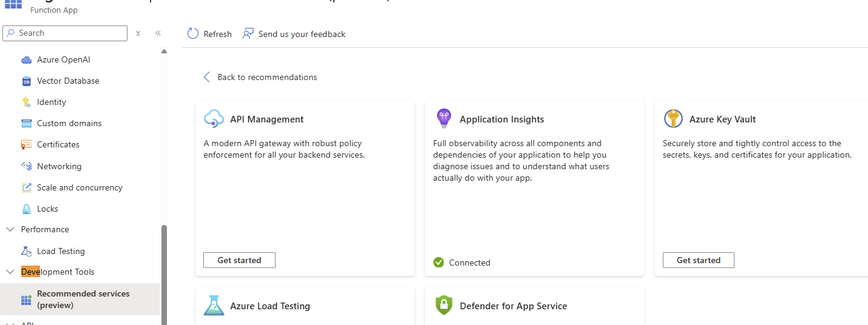This screenshot has width=868, height=325.
Task: Open Custom domains settings
Action: coord(69,123)
